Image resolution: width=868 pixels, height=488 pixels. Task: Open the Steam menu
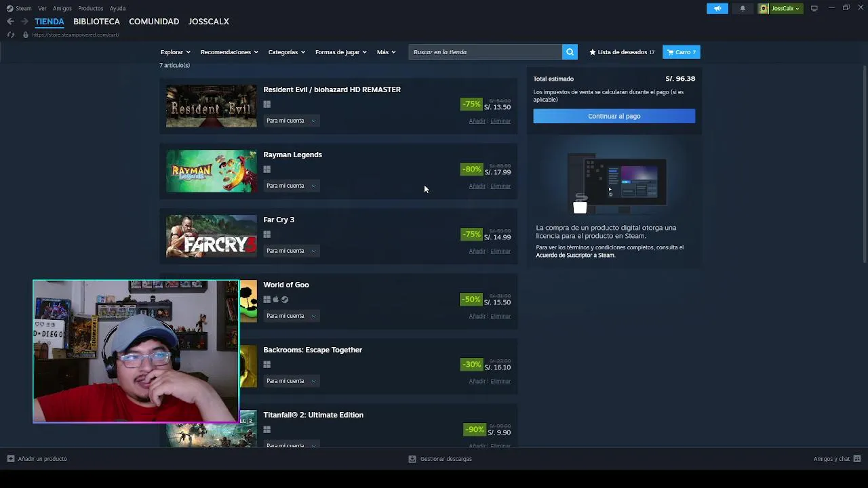point(24,9)
